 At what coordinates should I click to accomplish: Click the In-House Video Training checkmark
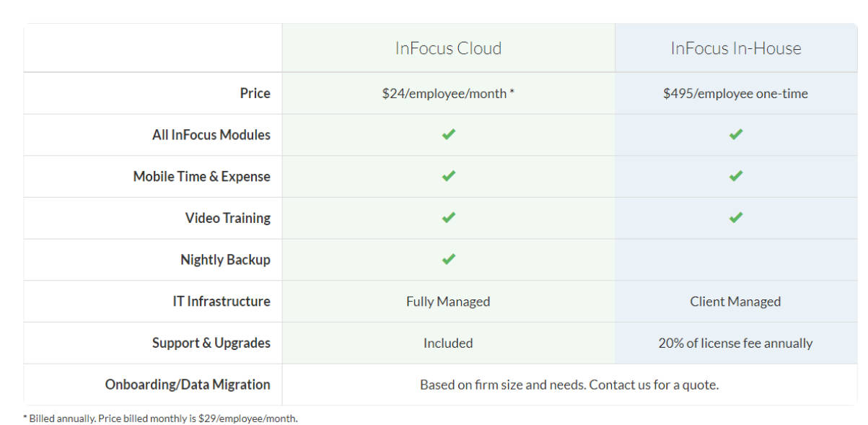click(x=735, y=217)
